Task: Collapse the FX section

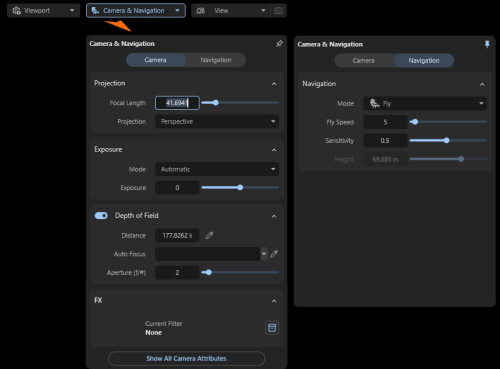Action: click(x=274, y=301)
